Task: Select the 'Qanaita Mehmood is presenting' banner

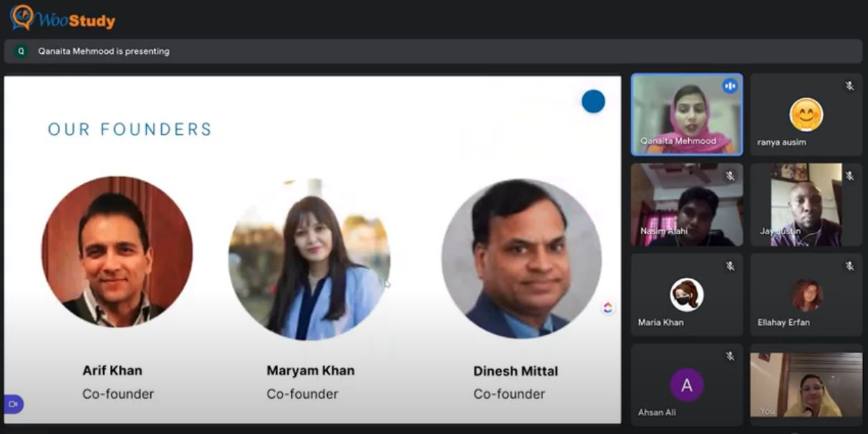Action: 104,51
